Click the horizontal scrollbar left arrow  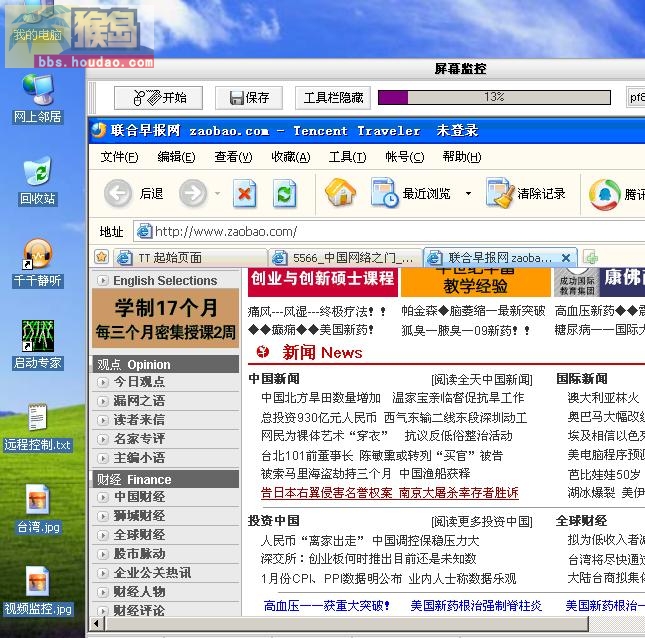(x=96, y=624)
